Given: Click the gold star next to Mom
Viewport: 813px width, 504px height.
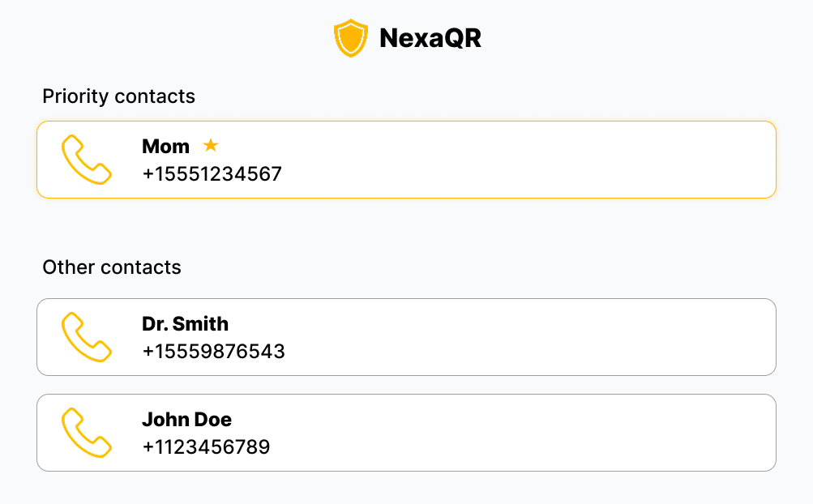Looking at the screenshot, I should [211, 145].
